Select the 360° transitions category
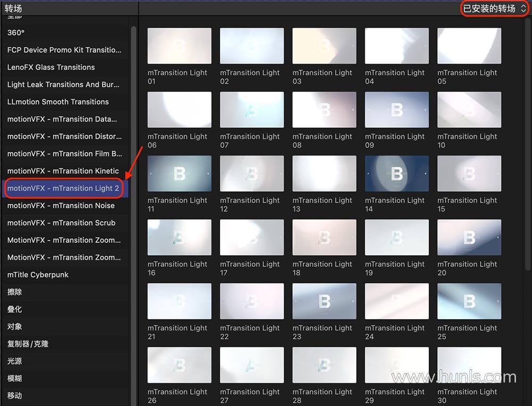The width and height of the screenshot is (532, 406). pyautogui.click(x=65, y=33)
